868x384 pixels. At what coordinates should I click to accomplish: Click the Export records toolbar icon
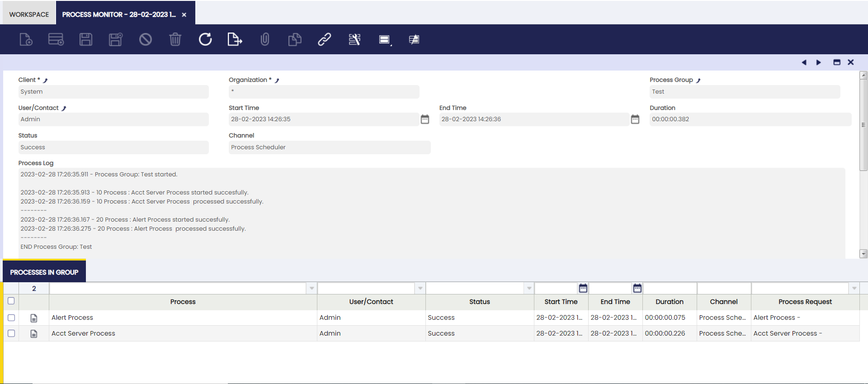[235, 39]
